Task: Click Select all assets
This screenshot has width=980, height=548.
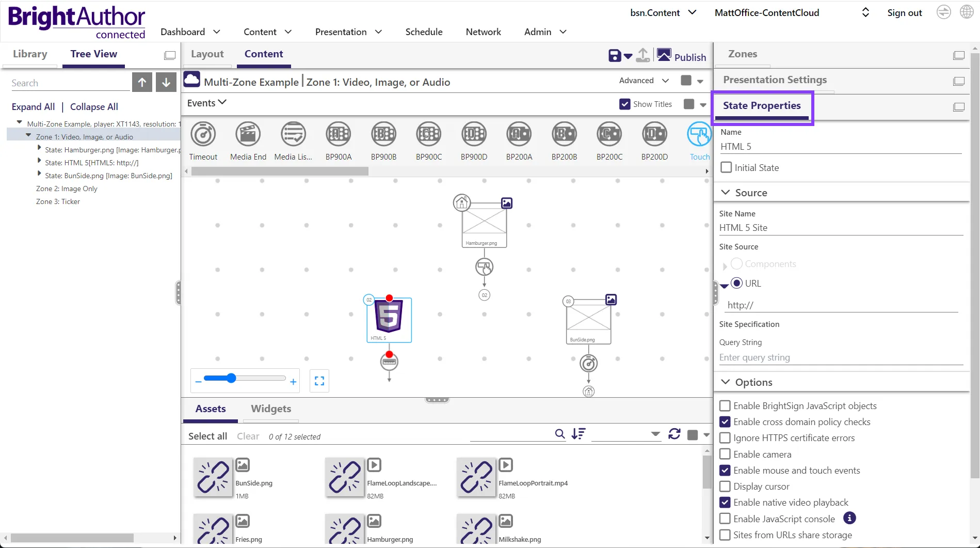Action: (207, 436)
